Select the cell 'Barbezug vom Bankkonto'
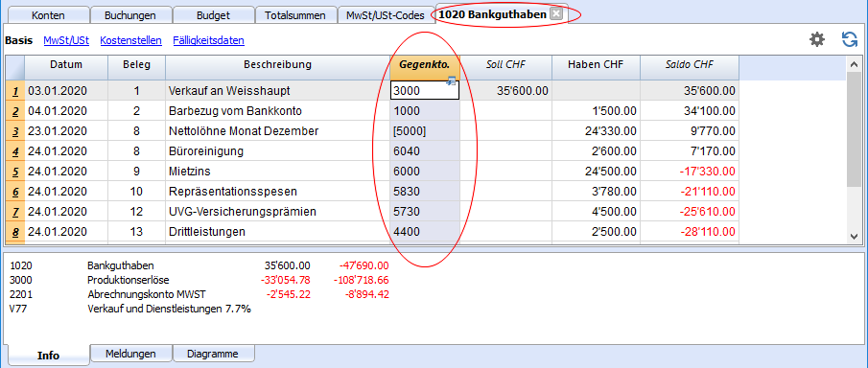Viewport: 868px width, 368px height. point(277,110)
